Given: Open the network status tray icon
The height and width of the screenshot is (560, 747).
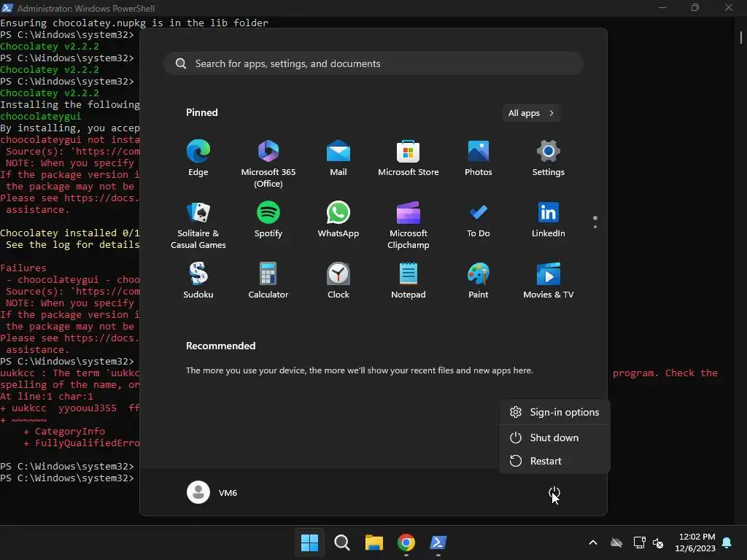Looking at the screenshot, I should pos(639,542).
